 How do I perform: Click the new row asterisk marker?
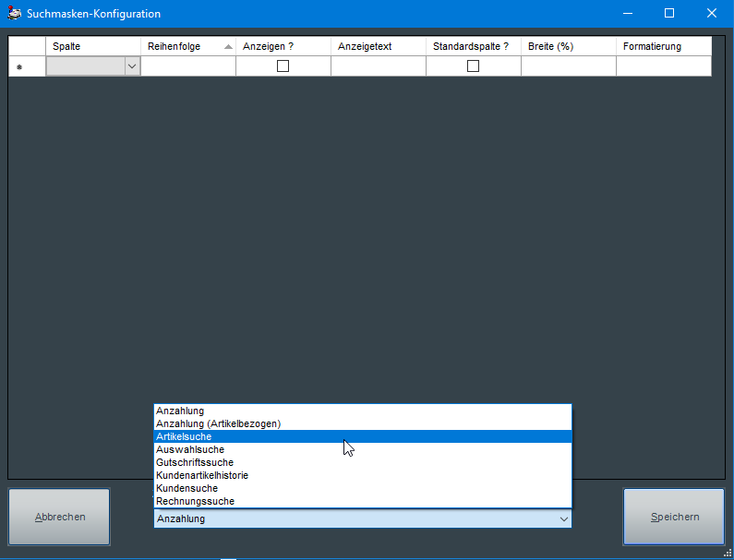pos(19,66)
